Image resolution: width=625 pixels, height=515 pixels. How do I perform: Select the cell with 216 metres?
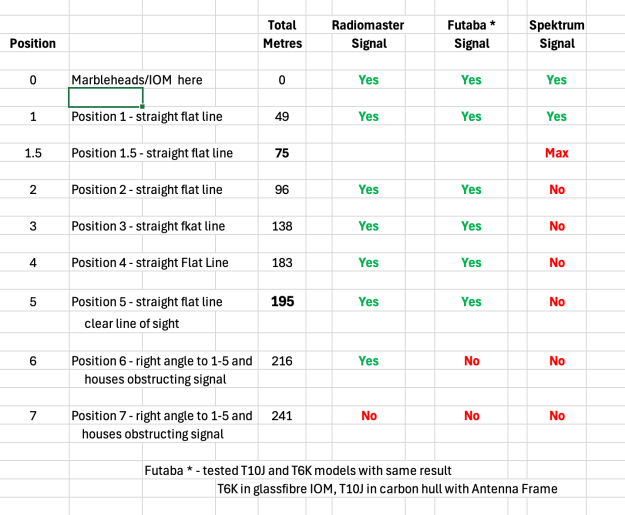pos(282,361)
